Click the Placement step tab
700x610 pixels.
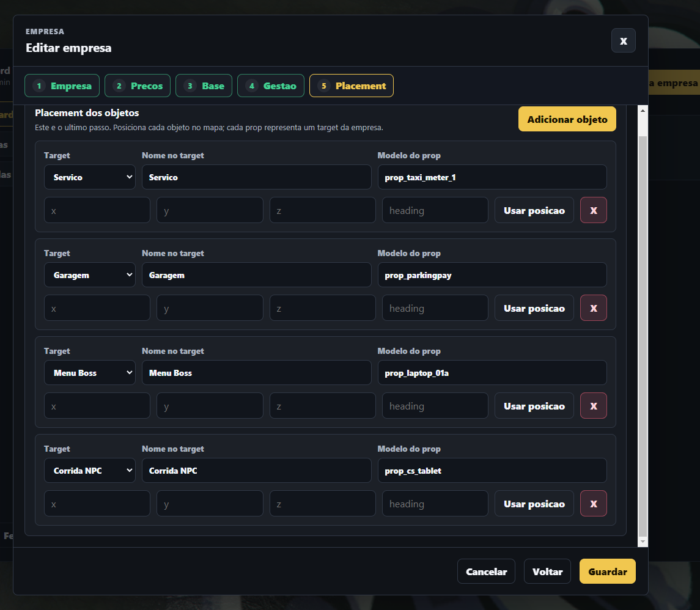352,86
